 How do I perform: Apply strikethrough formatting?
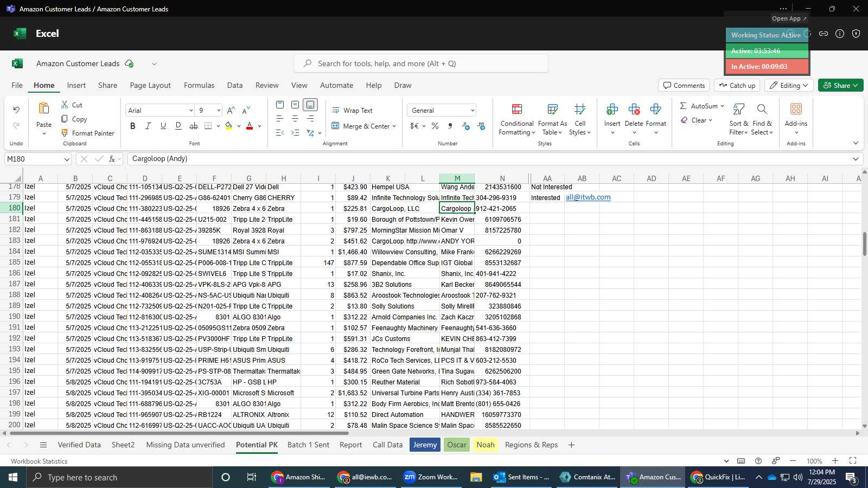coord(194,126)
